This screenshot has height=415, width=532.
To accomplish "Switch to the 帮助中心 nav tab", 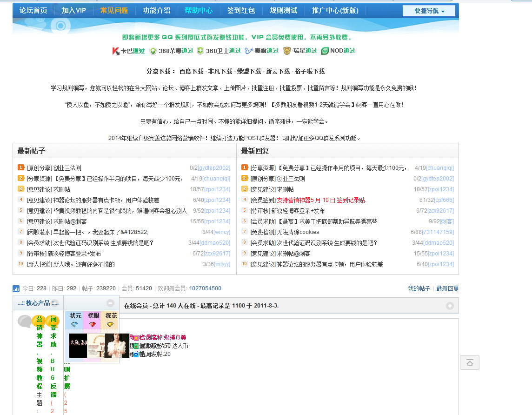I will (x=199, y=10).
